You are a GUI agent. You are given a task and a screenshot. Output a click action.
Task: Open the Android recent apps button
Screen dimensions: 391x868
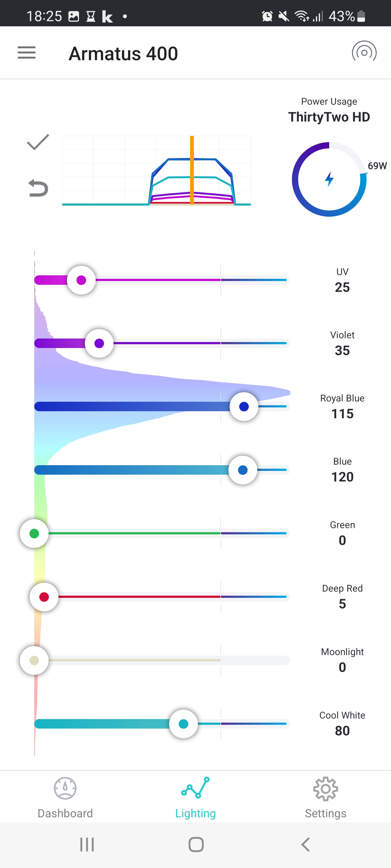pyautogui.click(x=87, y=844)
